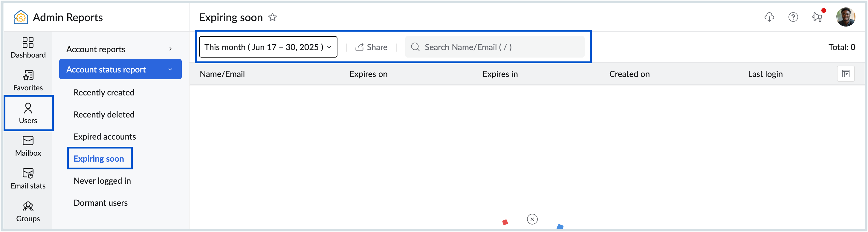Open the column chooser icon
The image size is (868, 232).
[x=845, y=74]
